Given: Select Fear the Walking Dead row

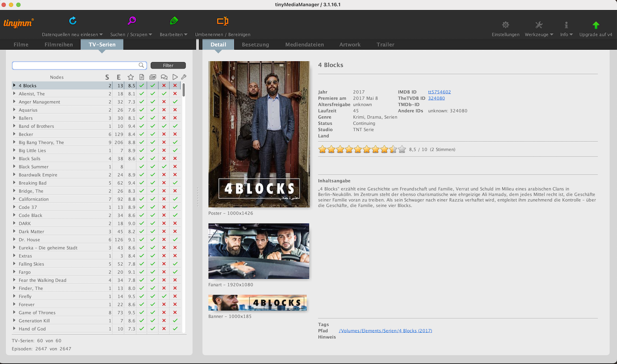Looking at the screenshot, I should [x=96, y=280].
